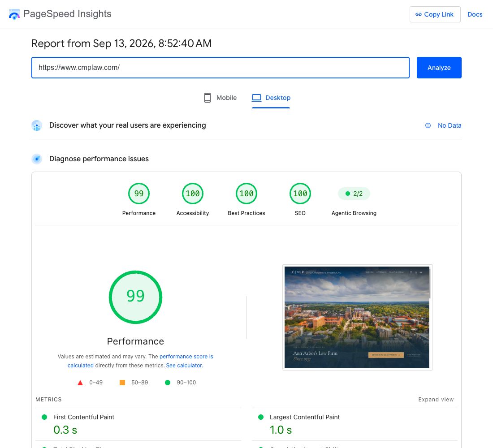Click the green circle 90–100 legend icon
The height and width of the screenshot is (448, 493).
[x=168, y=383]
